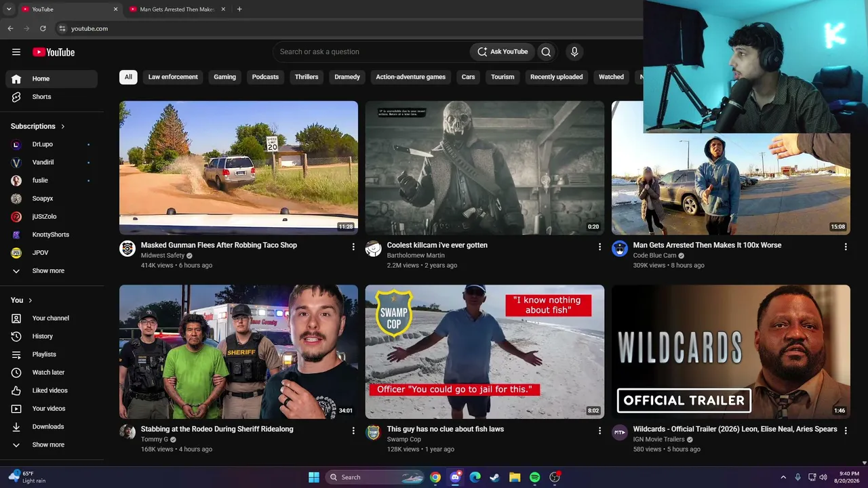Click the IGN Movie Trailers channel avatar
This screenshot has height=488, width=868.
[x=620, y=432]
